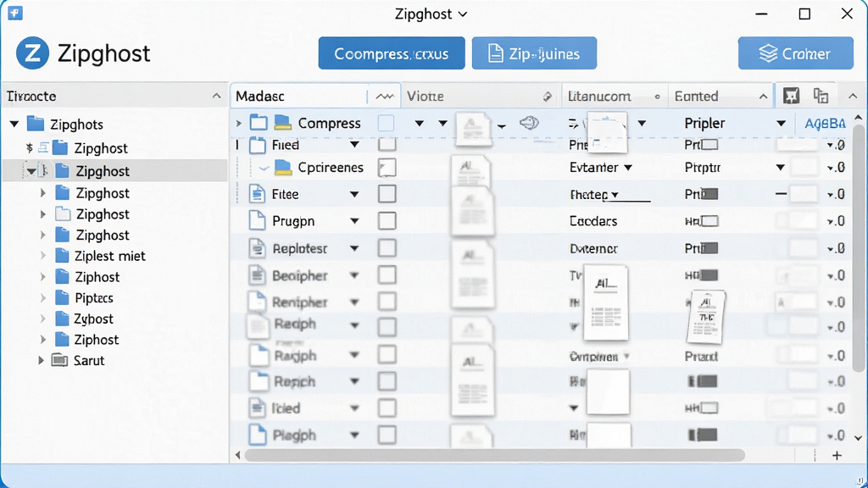
Task: Select the Repich row name
Action: 294,382
